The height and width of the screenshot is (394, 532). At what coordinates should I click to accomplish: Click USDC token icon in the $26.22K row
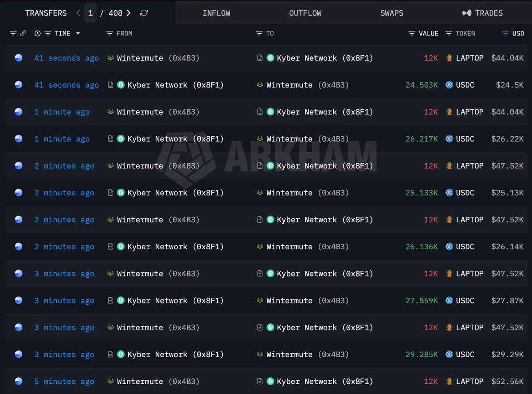pyautogui.click(x=449, y=139)
